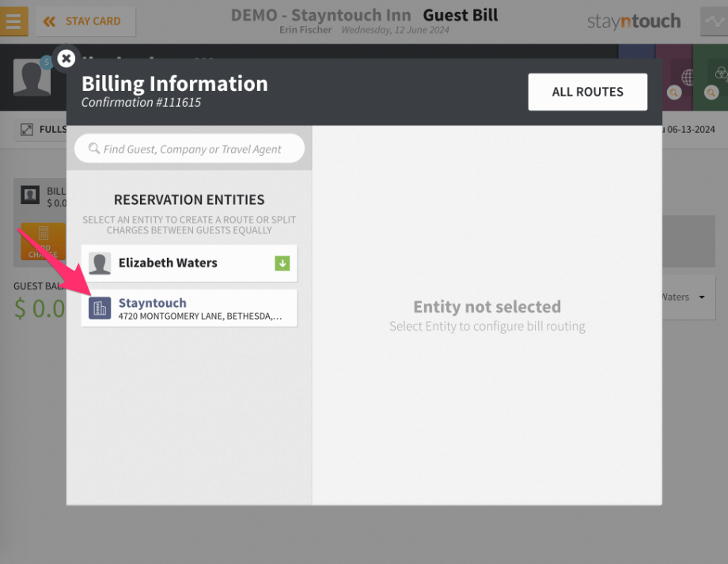
Task: Click the address 4720 MONTGOMERY LANE, BETHESDA
Action: (x=200, y=316)
